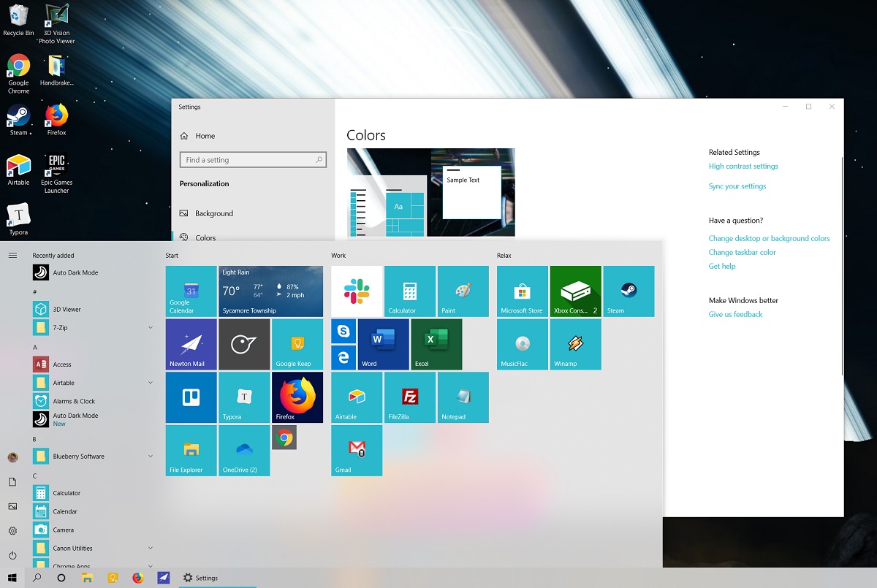Open the Power options in Start menu
The width and height of the screenshot is (877, 588).
12,555
